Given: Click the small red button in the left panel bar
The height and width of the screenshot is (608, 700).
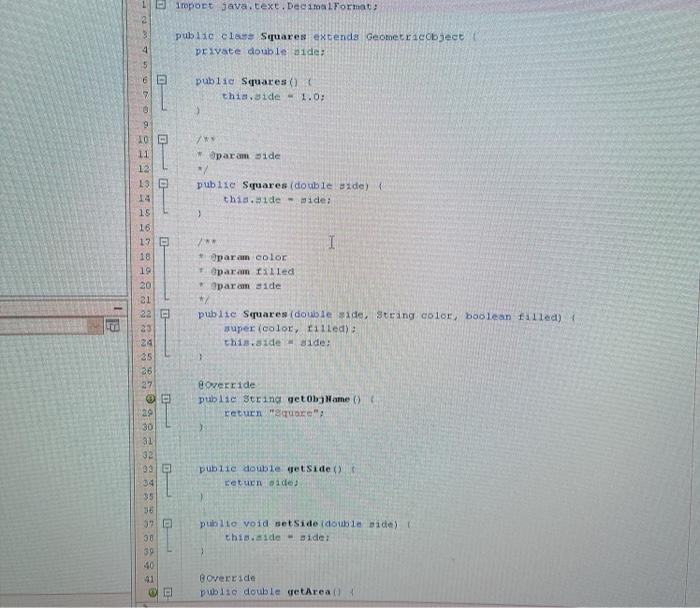Looking at the screenshot, I should point(95,326).
